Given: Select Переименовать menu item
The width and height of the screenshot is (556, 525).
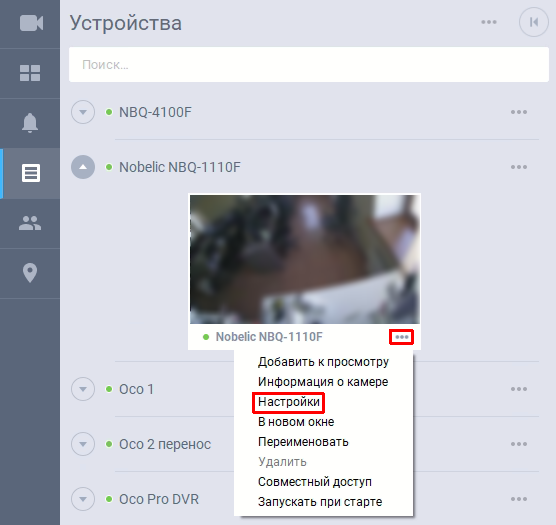Looking at the screenshot, I should pyautogui.click(x=303, y=442).
